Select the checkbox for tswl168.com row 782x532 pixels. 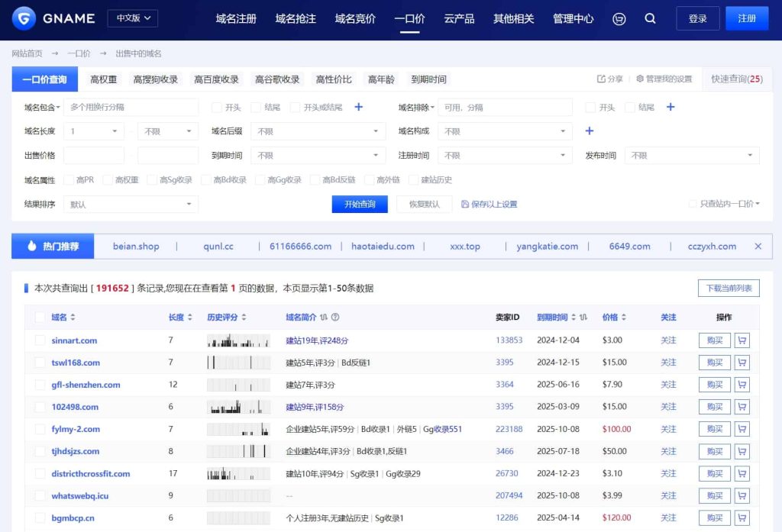(40, 363)
